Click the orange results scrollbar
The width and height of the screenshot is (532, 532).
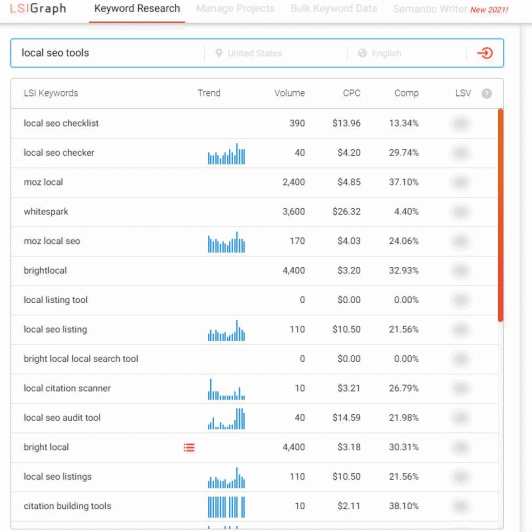500,215
